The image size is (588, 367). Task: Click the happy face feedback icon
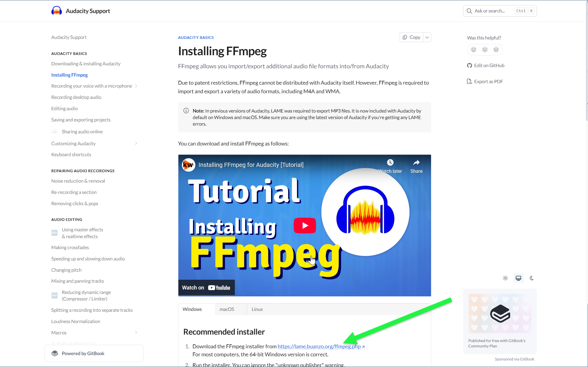(x=474, y=50)
